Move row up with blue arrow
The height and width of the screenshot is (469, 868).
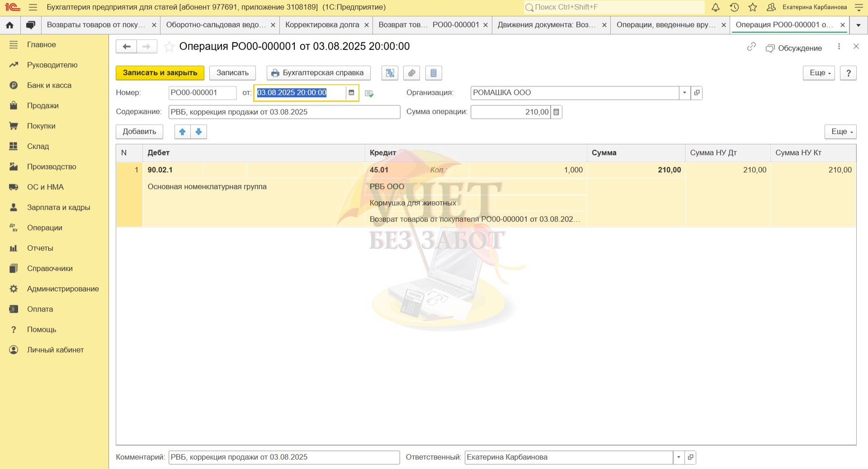point(182,132)
